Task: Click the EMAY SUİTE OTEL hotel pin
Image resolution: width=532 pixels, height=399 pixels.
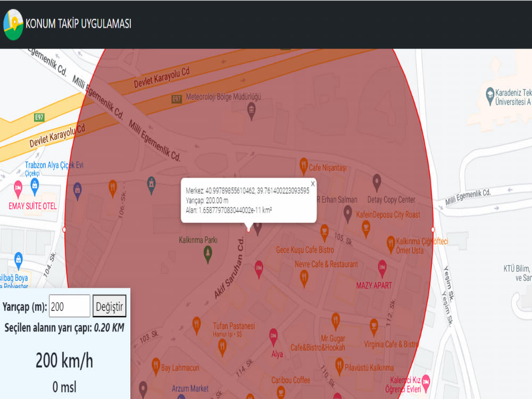Action: tap(18, 189)
